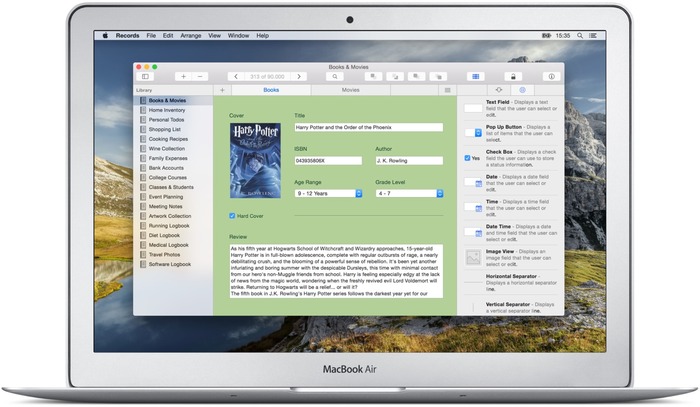Image resolution: width=700 pixels, height=407 pixels.
Task: Click the ISBN input field
Action: click(328, 161)
